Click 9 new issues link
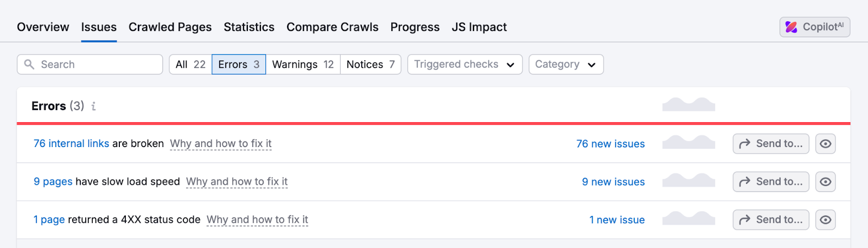 613,182
